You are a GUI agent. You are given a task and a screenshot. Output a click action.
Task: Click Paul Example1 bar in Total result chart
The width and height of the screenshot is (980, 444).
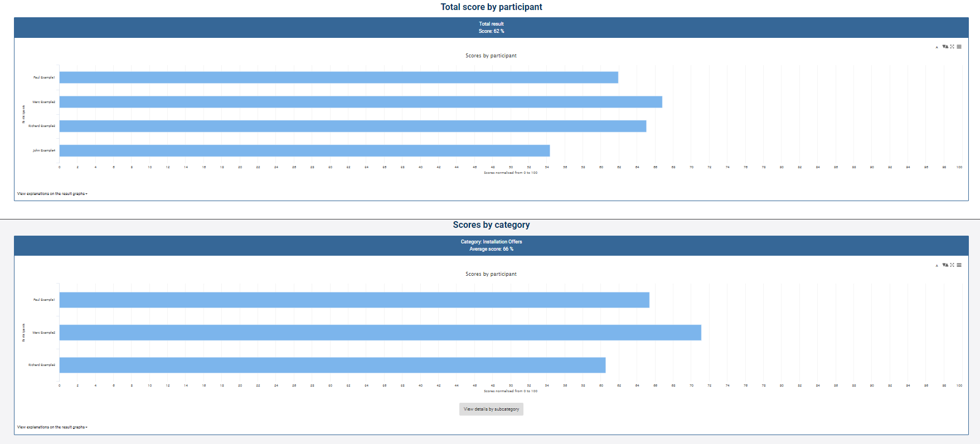coord(338,77)
